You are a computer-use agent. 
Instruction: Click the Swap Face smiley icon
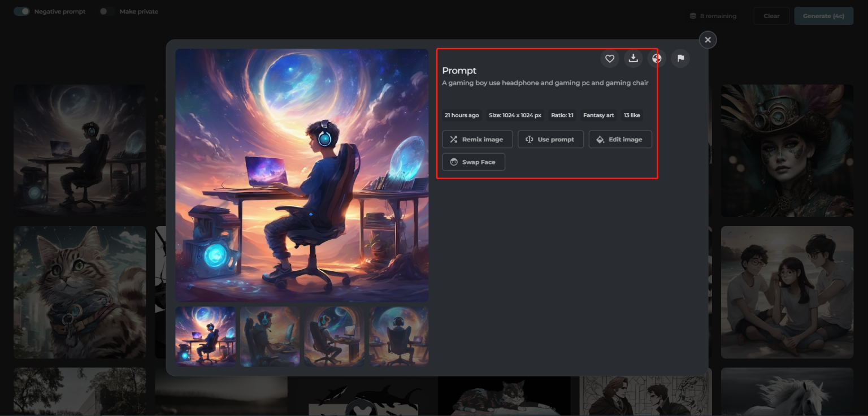click(454, 162)
